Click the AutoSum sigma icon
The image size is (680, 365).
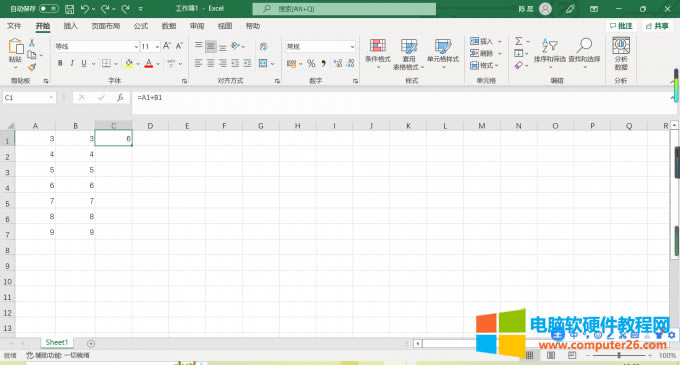(519, 41)
